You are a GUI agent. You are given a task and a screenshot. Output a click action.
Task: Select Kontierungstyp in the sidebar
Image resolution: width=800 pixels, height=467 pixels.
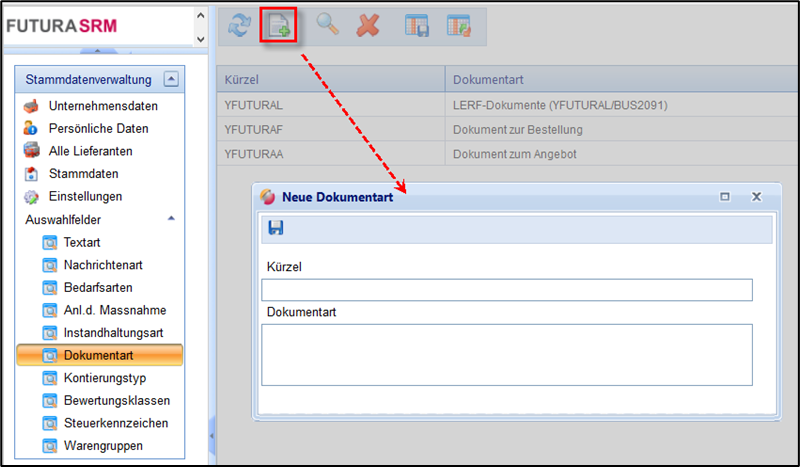click(105, 378)
